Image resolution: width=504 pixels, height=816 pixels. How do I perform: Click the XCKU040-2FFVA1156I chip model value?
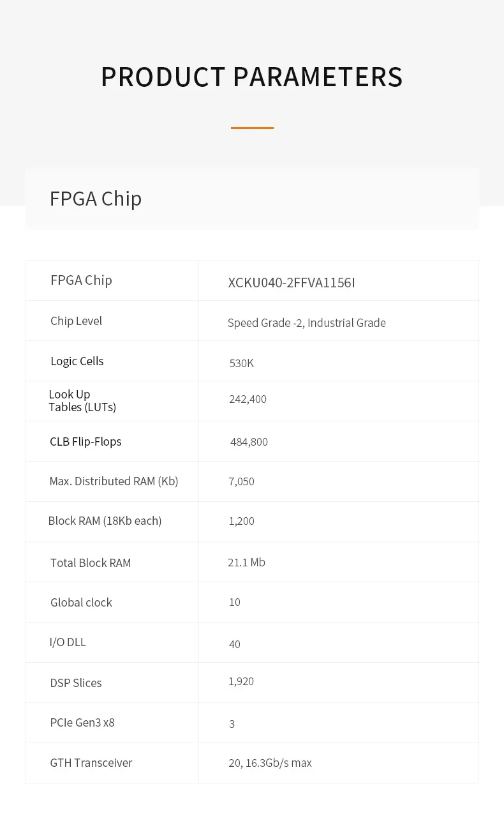[292, 282]
